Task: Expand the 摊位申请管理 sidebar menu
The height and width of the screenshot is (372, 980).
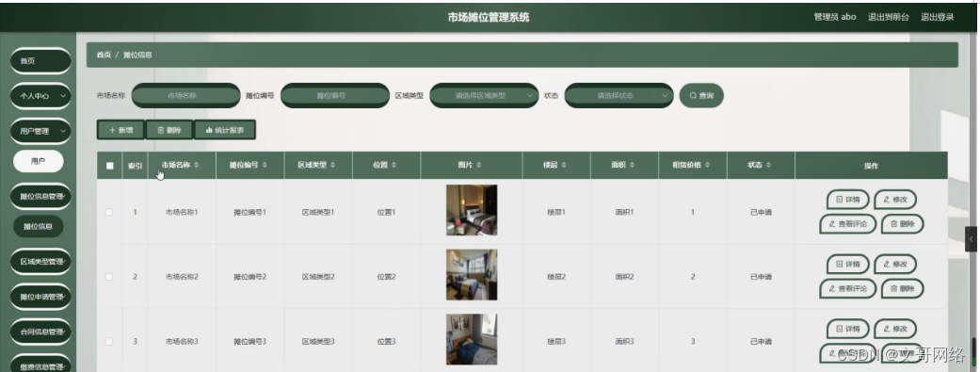Action: [40, 297]
